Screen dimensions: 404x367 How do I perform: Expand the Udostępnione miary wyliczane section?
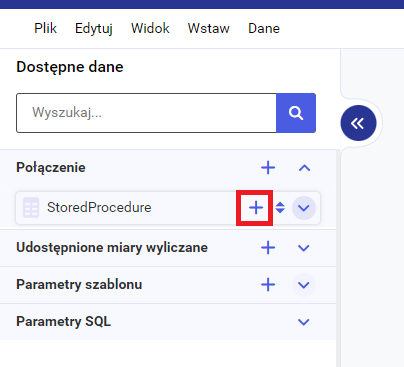click(304, 248)
